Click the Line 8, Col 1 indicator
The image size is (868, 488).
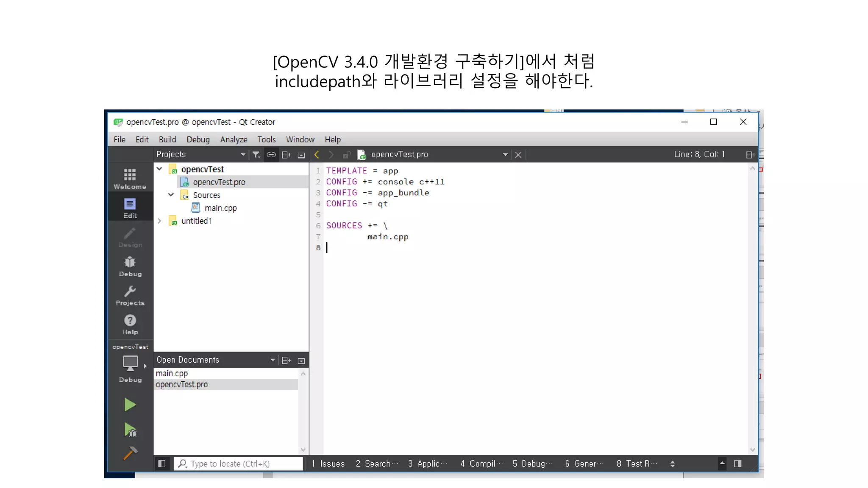pos(699,154)
